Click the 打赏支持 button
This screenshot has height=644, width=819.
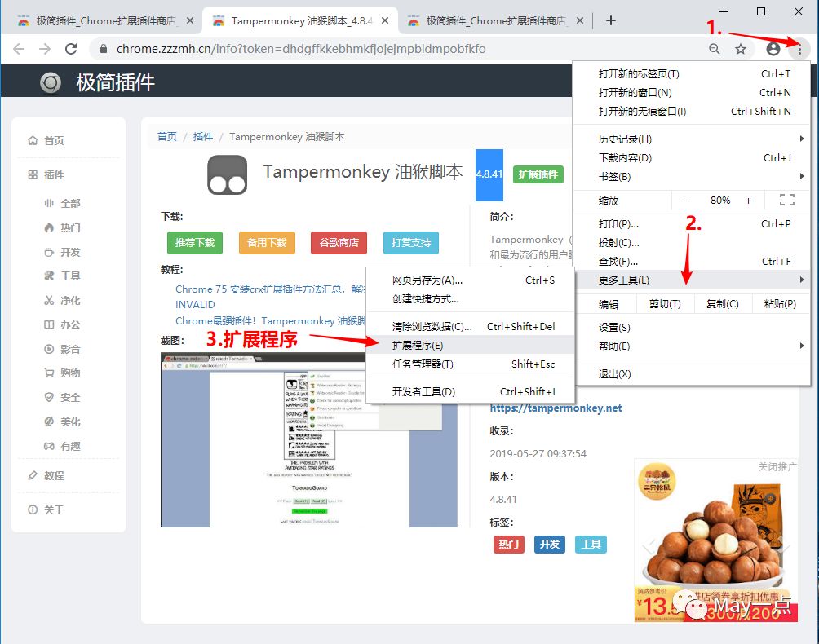(x=411, y=243)
